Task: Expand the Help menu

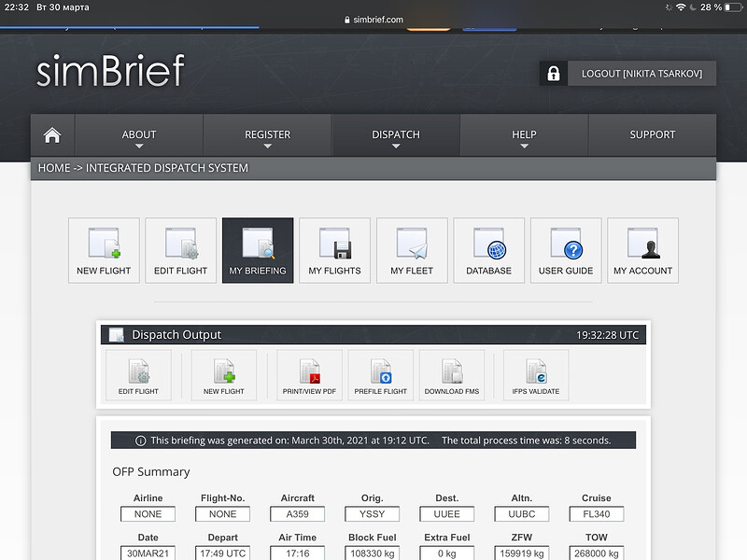Action: point(524,135)
